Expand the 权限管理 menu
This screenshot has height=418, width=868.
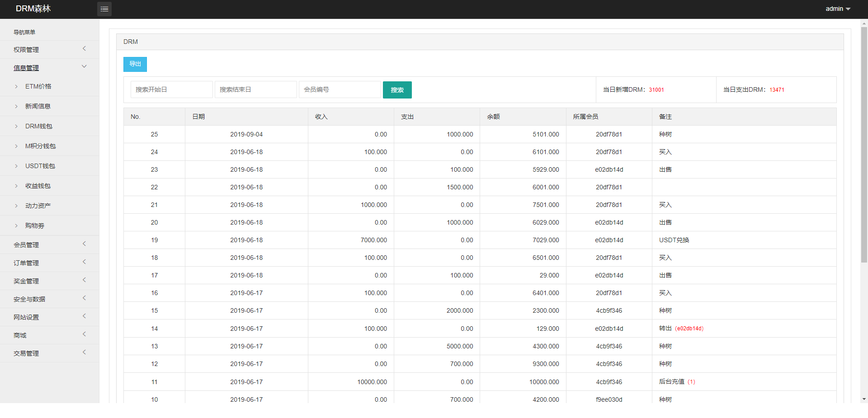click(x=50, y=49)
